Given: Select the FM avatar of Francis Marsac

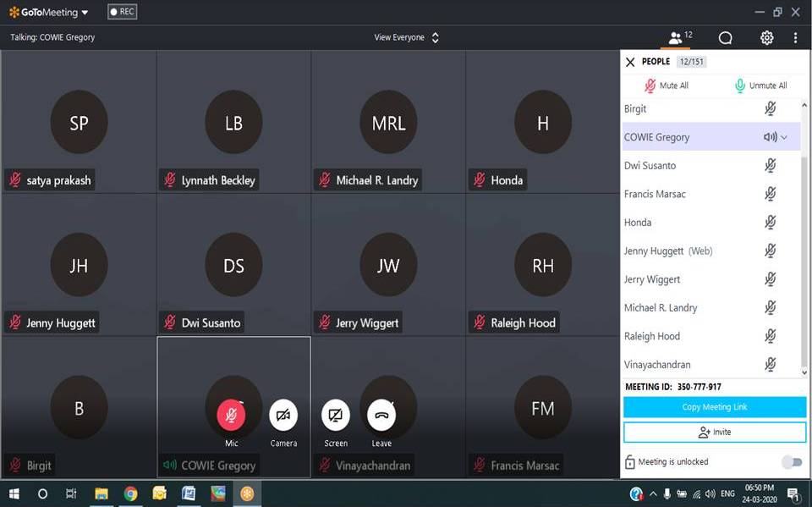Looking at the screenshot, I should coord(543,408).
